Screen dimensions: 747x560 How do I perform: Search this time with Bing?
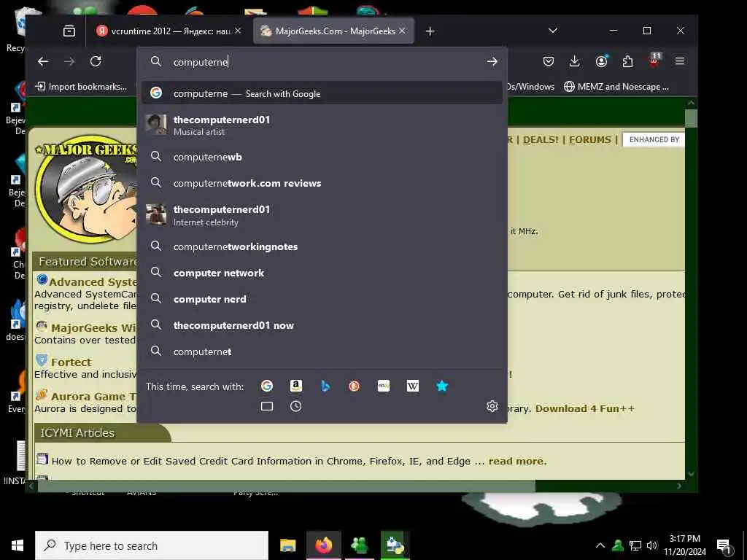pos(325,386)
